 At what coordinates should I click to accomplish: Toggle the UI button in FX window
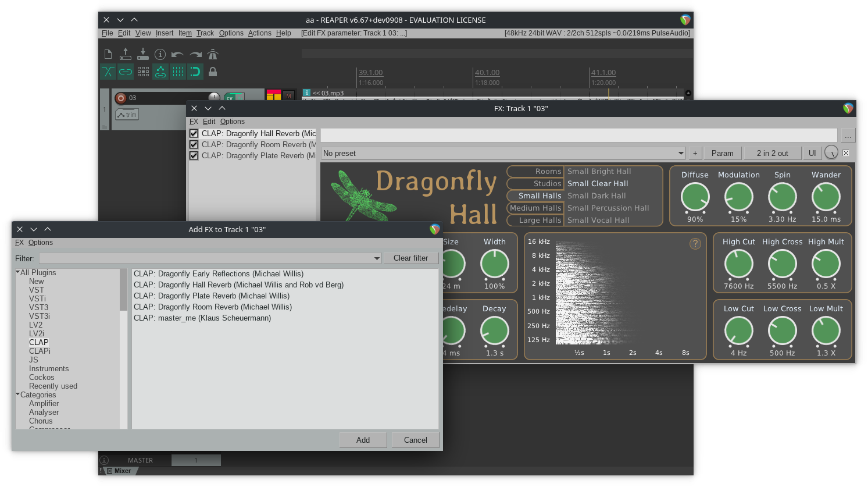[x=812, y=153]
